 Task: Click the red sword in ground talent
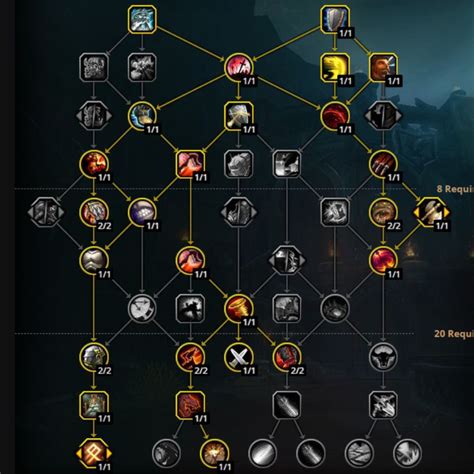[238, 68]
